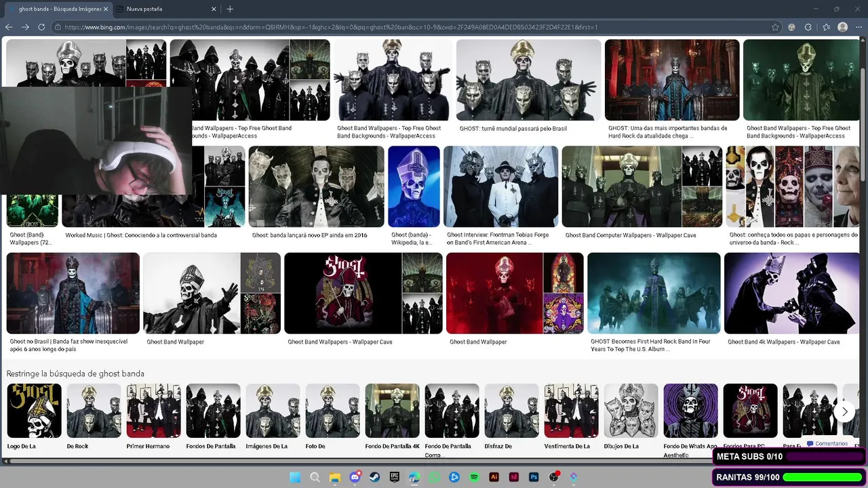Click 'Restringe la búsqueda de ghost banda' heading
868x488 pixels.
(75, 373)
